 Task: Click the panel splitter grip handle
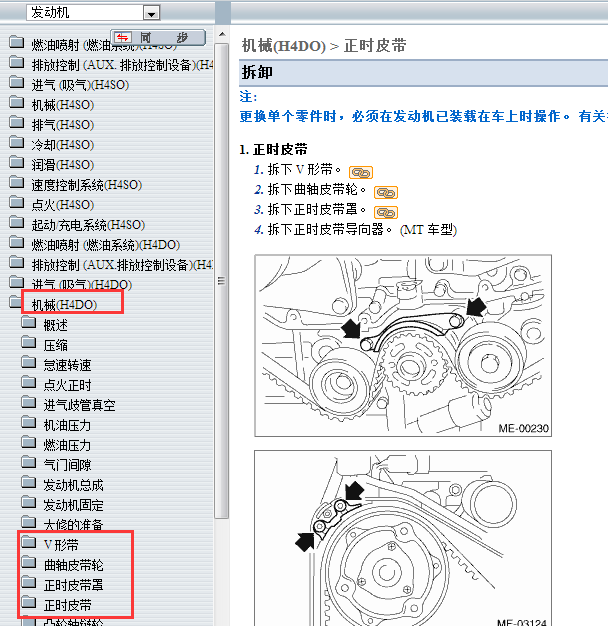(x=221, y=281)
